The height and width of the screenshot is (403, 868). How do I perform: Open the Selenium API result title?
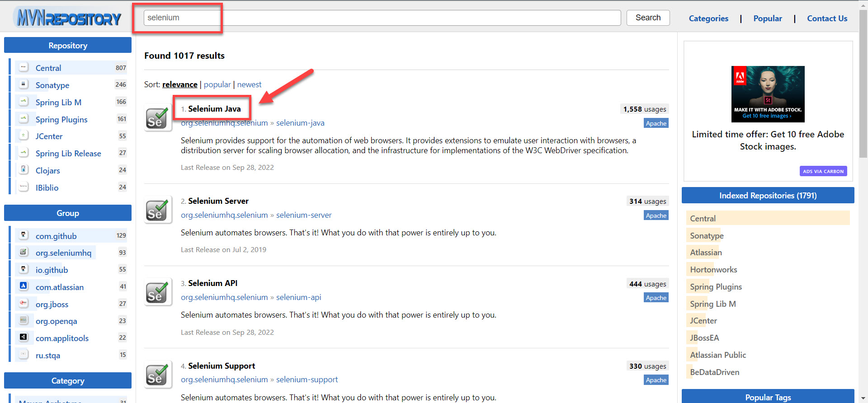[212, 283]
